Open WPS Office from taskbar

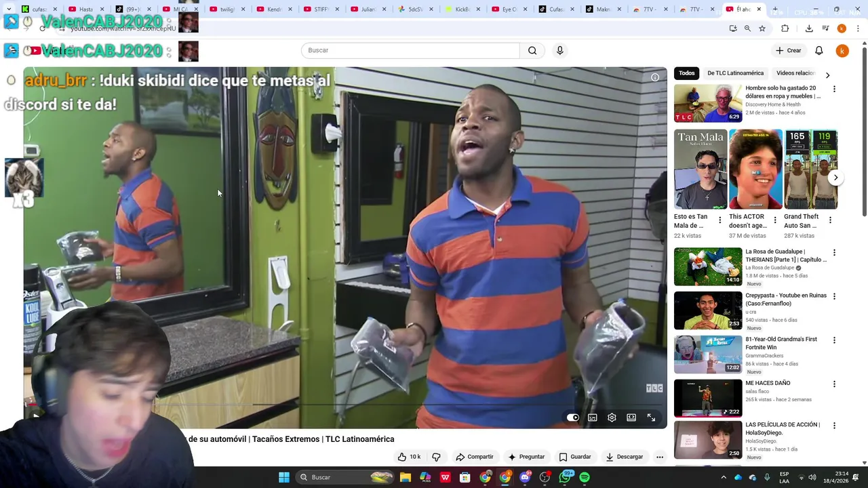click(x=445, y=477)
